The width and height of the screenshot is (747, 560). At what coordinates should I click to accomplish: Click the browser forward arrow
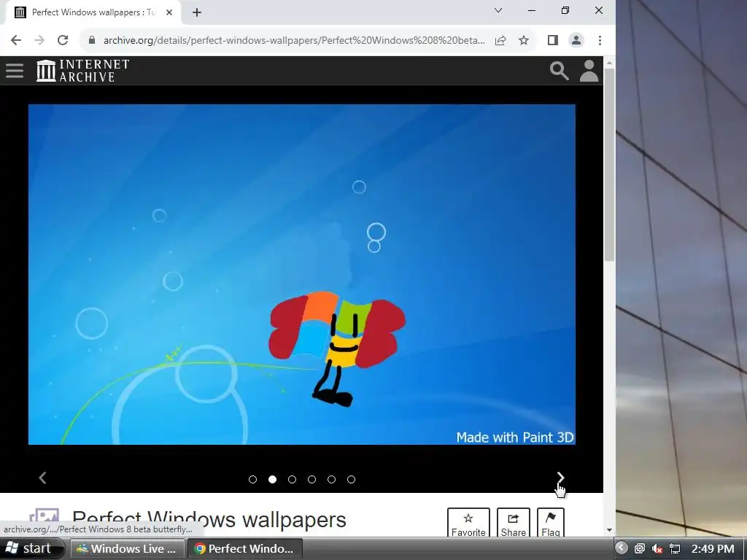[x=39, y=40]
